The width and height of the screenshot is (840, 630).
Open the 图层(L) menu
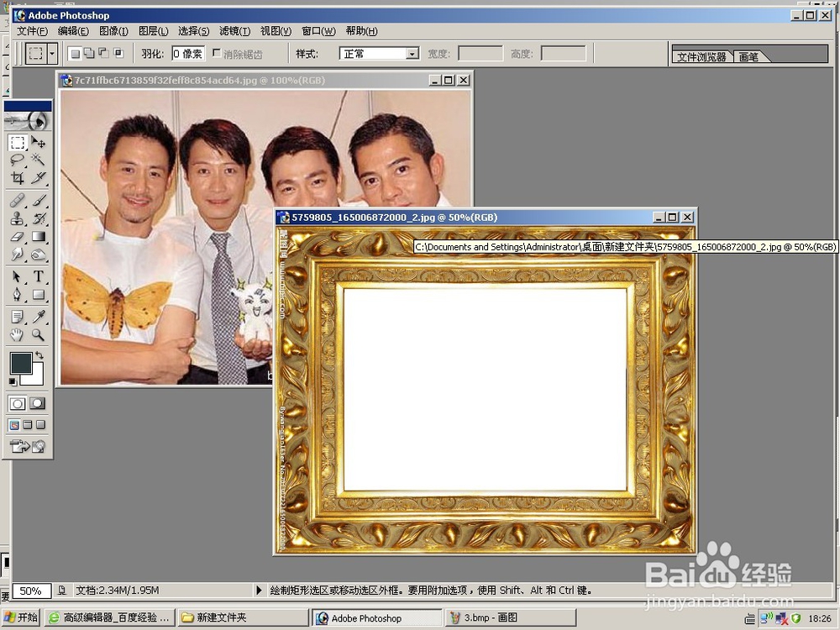[x=153, y=31]
